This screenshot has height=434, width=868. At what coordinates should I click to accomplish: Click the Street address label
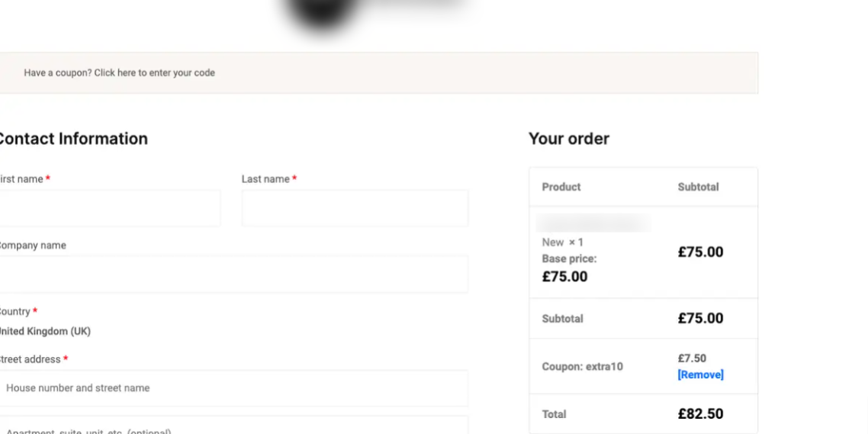pyautogui.click(x=29, y=359)
